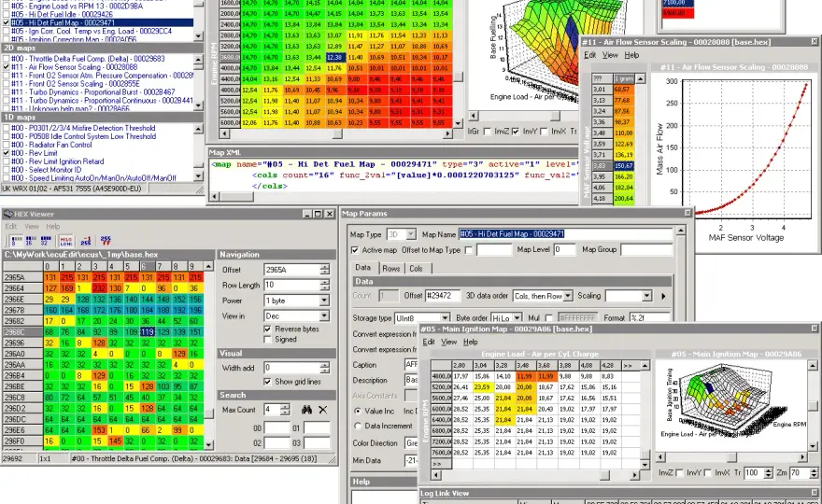Image resolution: width=822 pixels, height=504 pixels.
Task: Click the X clear search icon
Action: pyautogui.click(x=323, y=410)
